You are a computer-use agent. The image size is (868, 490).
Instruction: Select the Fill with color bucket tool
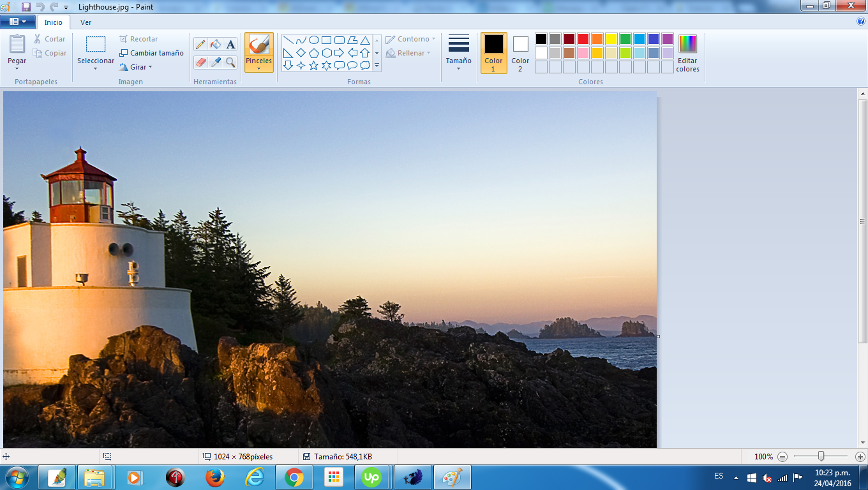pyautogui.click(x=216, y=44)
